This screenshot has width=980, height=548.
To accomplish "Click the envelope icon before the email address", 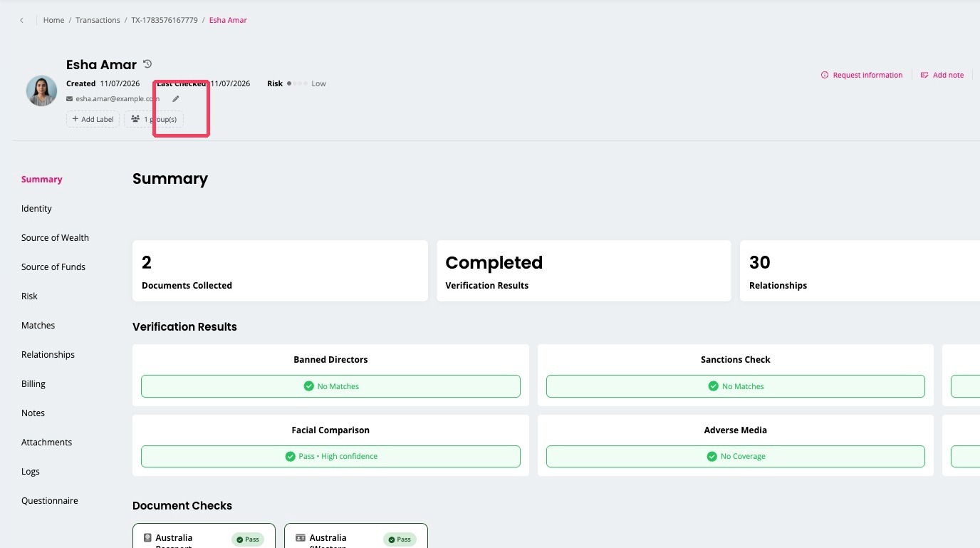I will tap(70, 99).
